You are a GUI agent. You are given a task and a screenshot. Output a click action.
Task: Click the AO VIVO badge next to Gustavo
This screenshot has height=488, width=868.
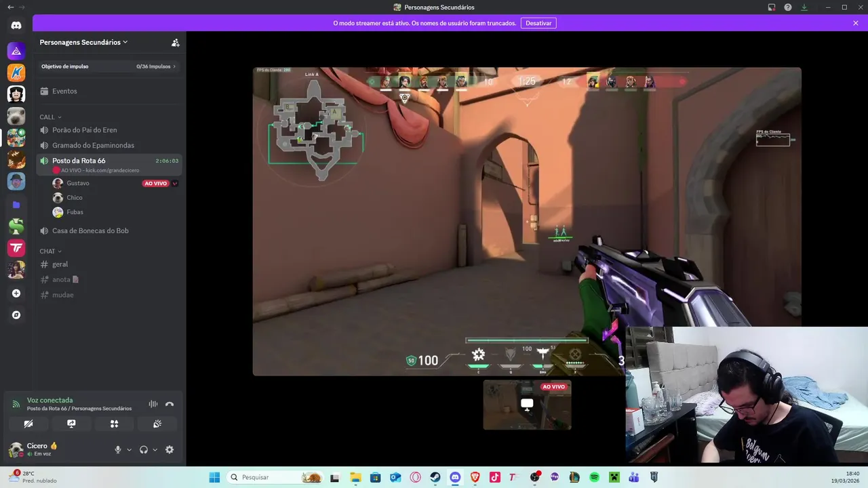tap(155, 184)
